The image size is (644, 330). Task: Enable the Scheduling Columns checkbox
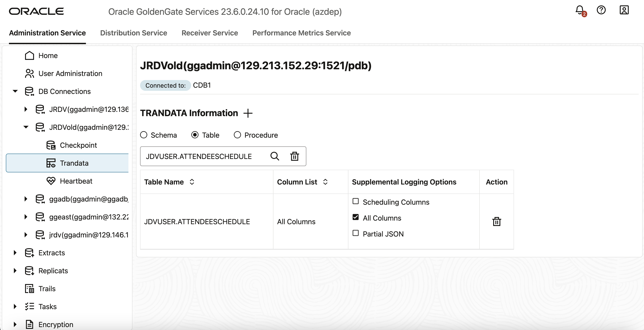click(x=356, y=201)
